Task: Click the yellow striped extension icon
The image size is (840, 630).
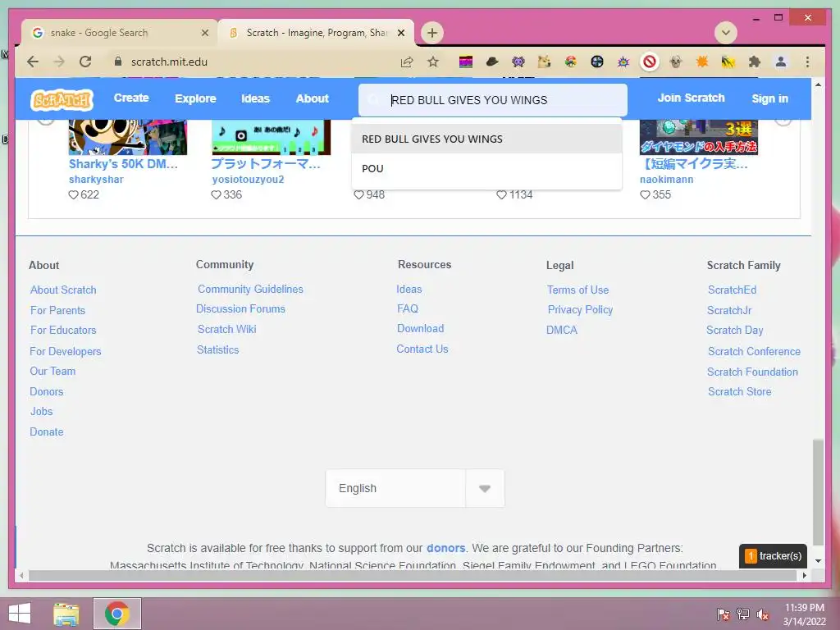Action: (x=728, y=62)
